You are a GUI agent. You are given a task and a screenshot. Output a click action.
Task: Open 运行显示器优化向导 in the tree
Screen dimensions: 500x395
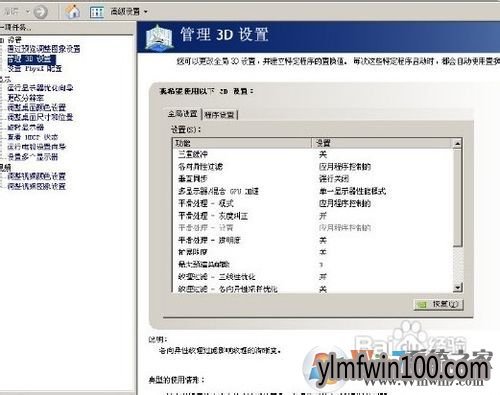click(40, 88)
